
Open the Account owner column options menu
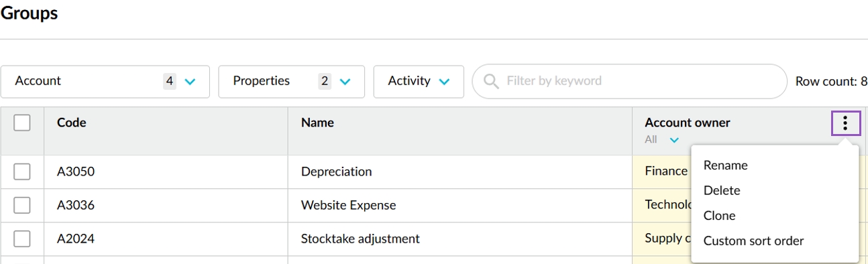point(845,123)
